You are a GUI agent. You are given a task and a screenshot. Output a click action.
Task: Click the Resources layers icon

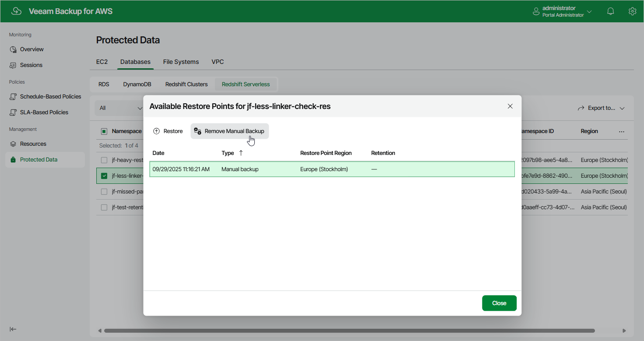tap(13, 144)
